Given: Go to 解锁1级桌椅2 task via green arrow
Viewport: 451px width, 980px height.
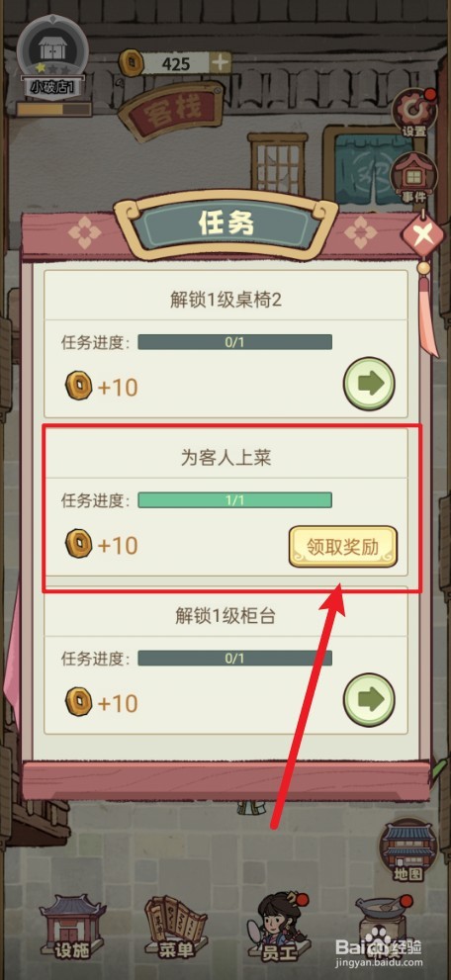Looking at the screenshot, I should [369, 383].
